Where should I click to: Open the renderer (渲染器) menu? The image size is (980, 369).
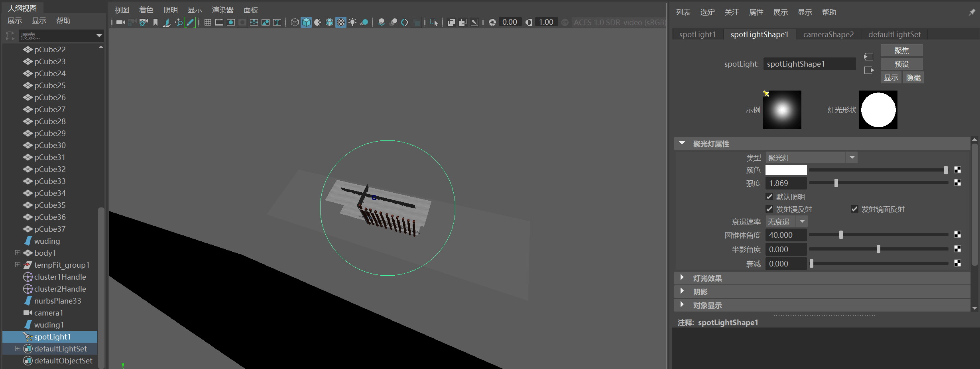[x=222, y=10]
